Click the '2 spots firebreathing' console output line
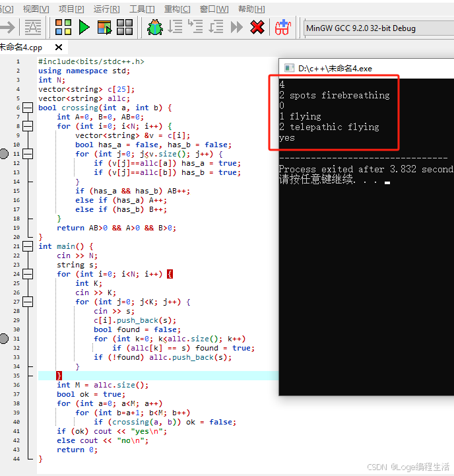The height and width of the screenshot is (476, 454). 335,95
